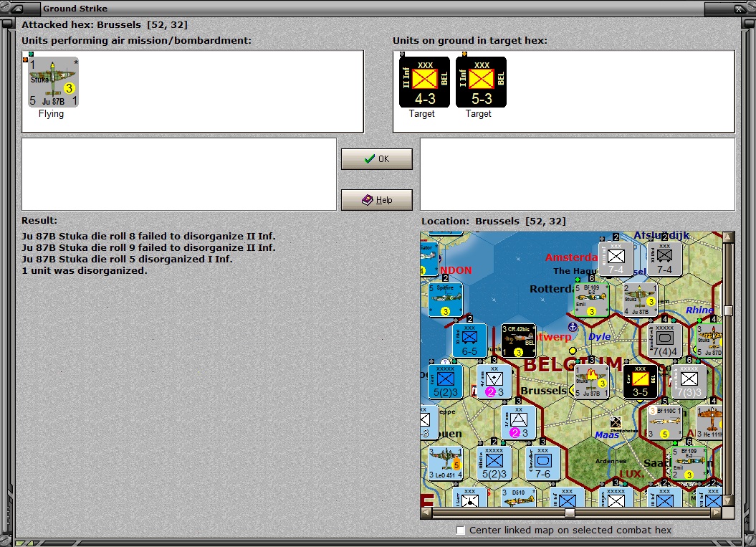
Task: Select the grey 7-4 infantry counter near Amsterdam
Action: pos(616,259)
